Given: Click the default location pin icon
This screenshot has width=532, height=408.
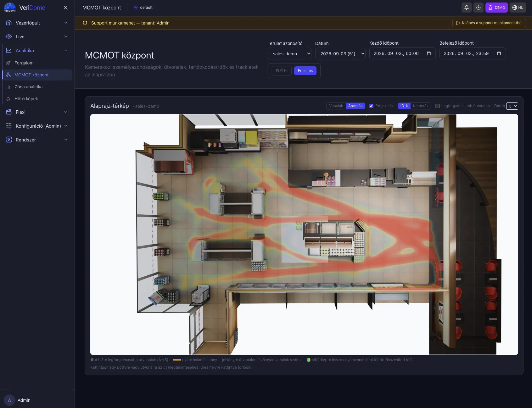Looking at the screenshot, I should (x=136, y=8).
